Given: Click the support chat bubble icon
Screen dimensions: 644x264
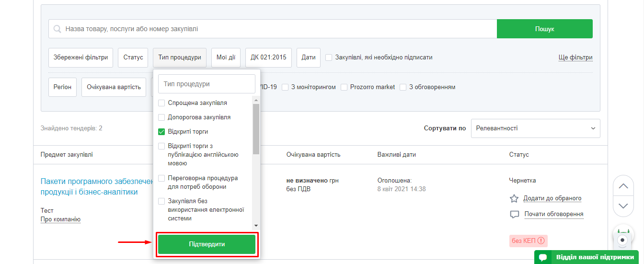Looking at the screenshot, I should (543, 257).
